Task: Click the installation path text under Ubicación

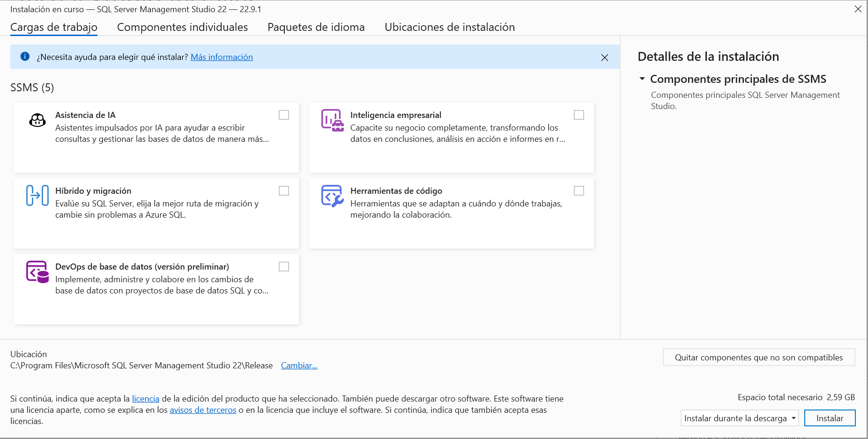Action: [x=141, y=366]
